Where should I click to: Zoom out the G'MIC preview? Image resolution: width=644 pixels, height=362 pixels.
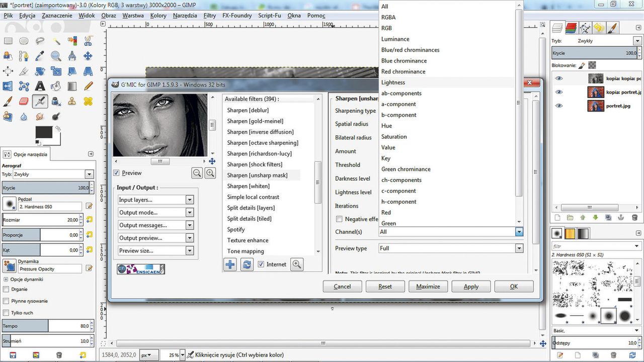(x=197, y=173)
